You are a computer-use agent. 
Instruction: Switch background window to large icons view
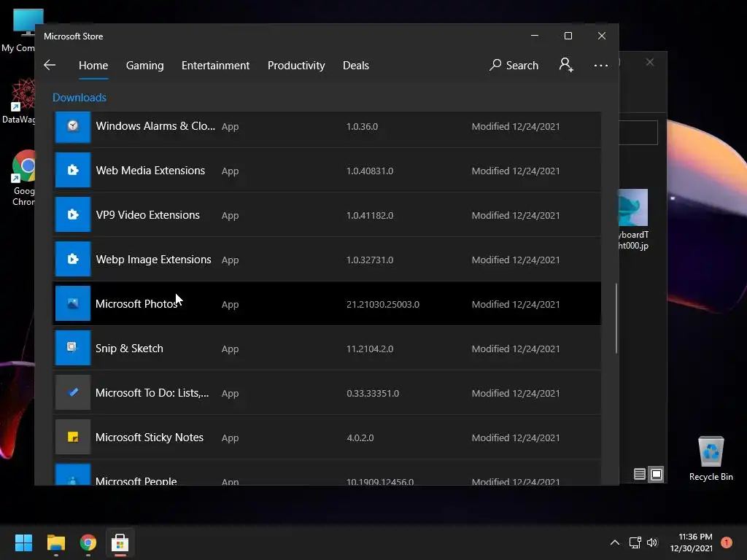click(x=656, y=474)
